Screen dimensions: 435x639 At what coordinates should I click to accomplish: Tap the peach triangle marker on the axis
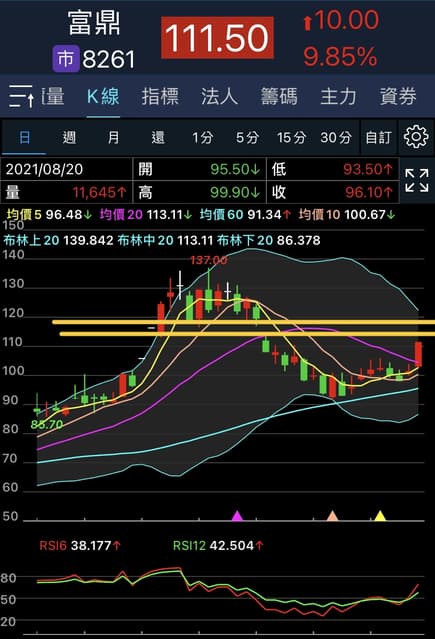333,516
